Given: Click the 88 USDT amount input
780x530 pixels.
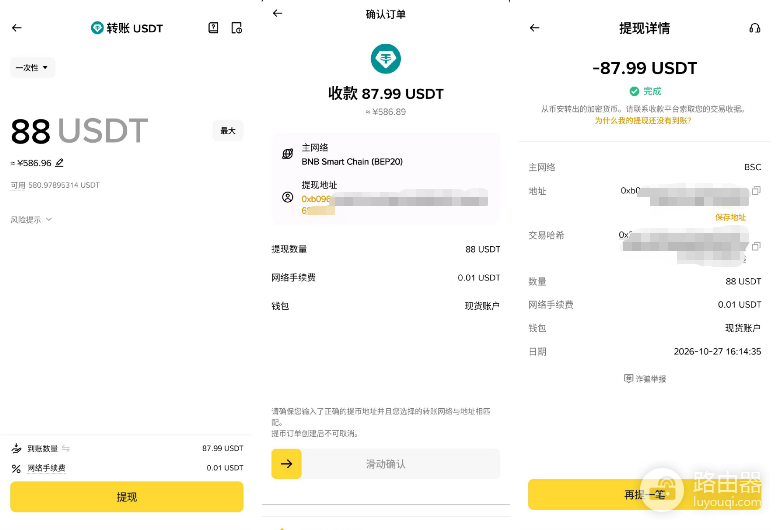Looking at the screenshot, I should 80,131.
